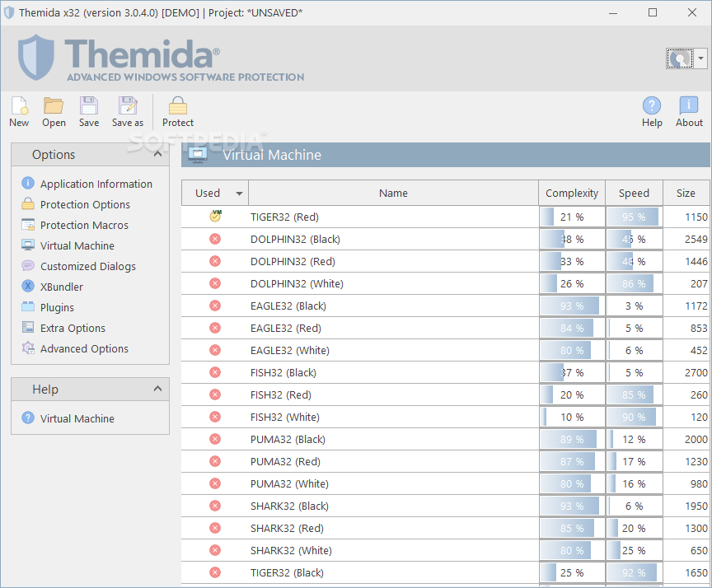Click size value 1150 for TIGER32 (Red)
Image resolution: width=712 pixels, height=588 pixels.
click(696, 217)
